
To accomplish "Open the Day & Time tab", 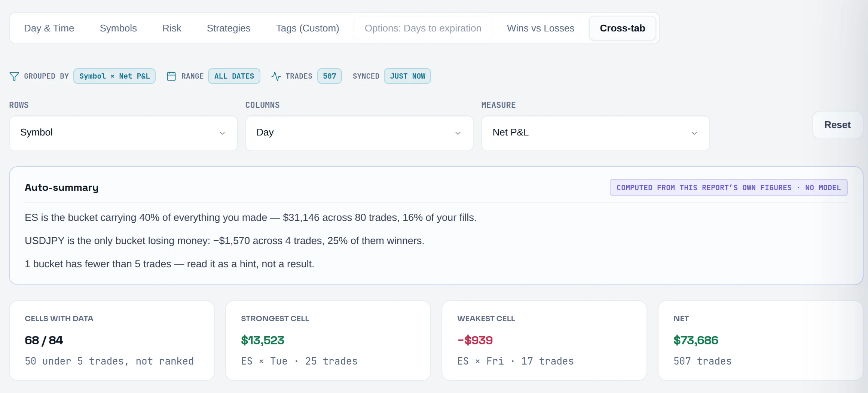I will click(49, 28).
